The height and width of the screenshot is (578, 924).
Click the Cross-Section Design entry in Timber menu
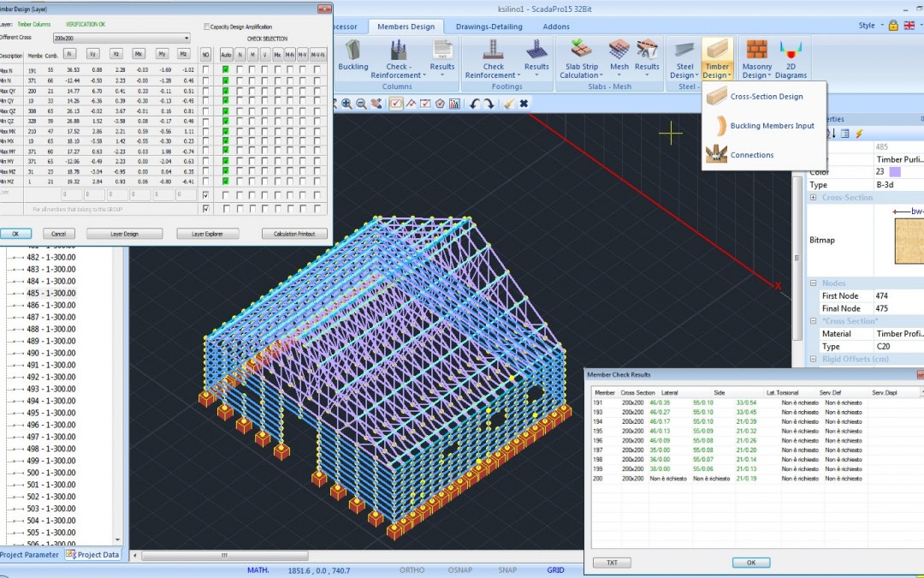pyautogui.click(x=766, y=96)
